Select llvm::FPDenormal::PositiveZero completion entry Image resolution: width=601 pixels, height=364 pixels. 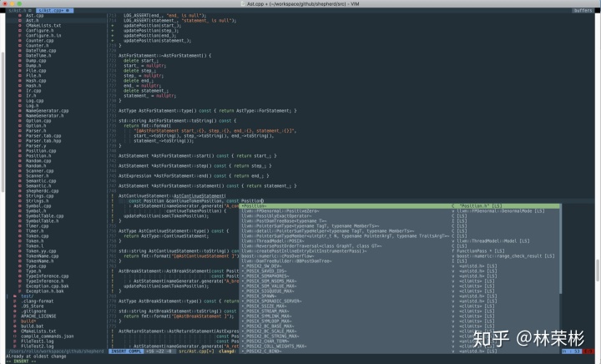[x=400, y=211]
